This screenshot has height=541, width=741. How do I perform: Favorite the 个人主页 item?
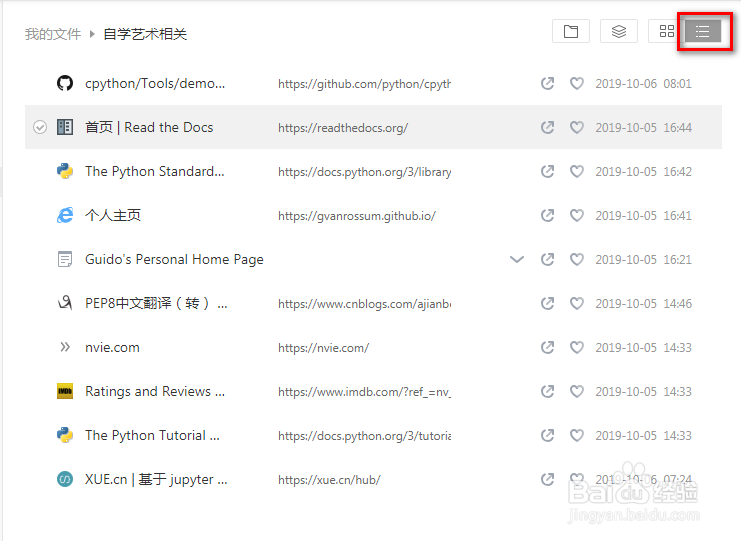tap(577, 215)
